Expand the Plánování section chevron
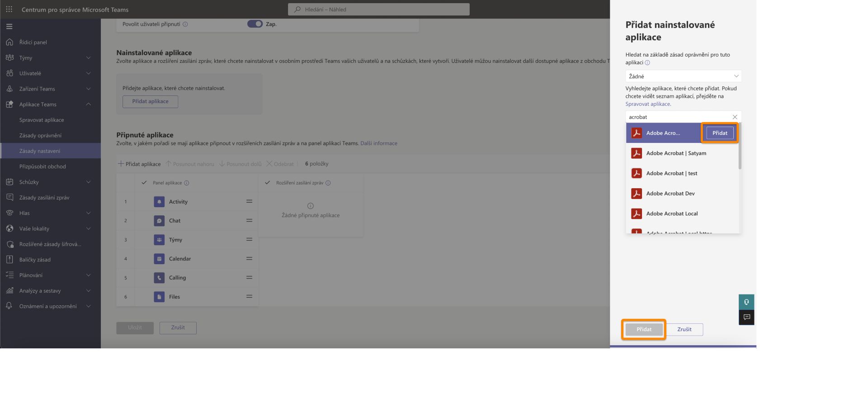This screenshot has width=868, height=418. [89, 275]
